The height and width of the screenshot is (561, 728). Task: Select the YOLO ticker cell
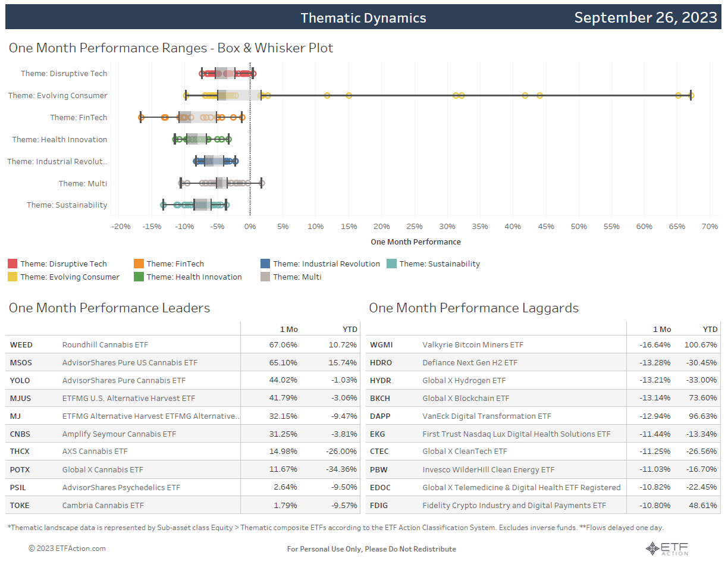[20, 381]
